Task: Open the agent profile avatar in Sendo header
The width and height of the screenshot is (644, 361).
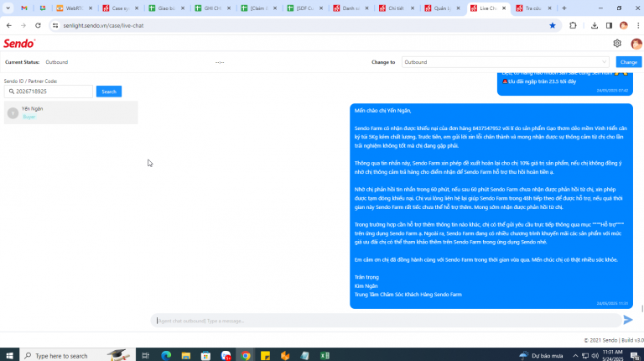Action: click(636, 44)
